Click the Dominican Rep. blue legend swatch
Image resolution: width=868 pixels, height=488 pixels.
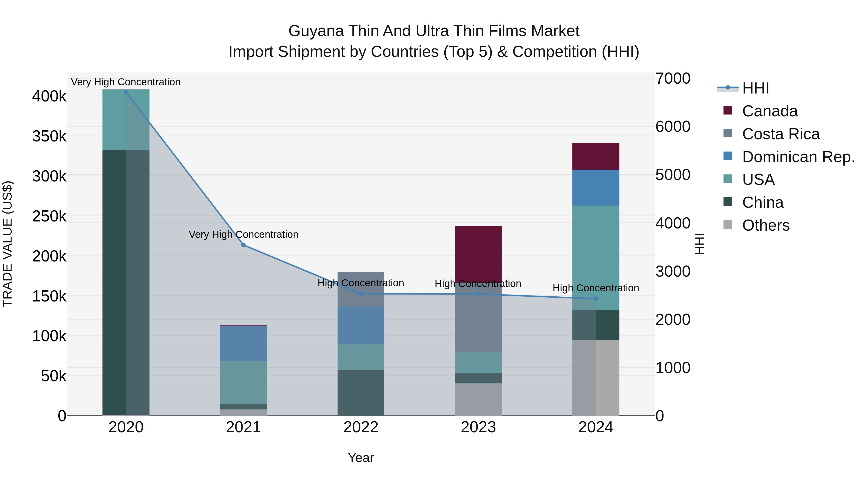(x=728, y=156)
